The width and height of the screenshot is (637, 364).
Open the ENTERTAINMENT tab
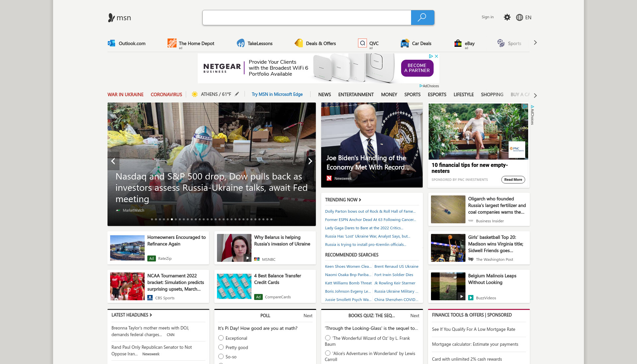[356, 95]
